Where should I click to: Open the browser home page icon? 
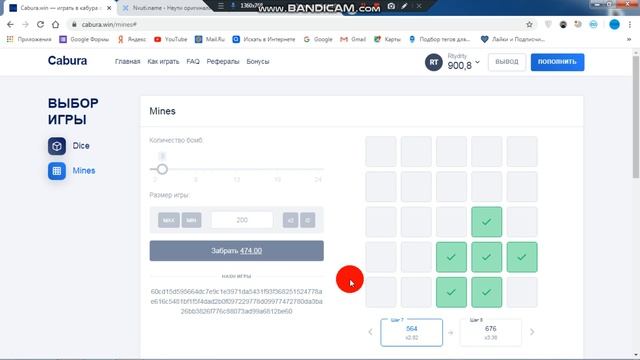[56, 24]
